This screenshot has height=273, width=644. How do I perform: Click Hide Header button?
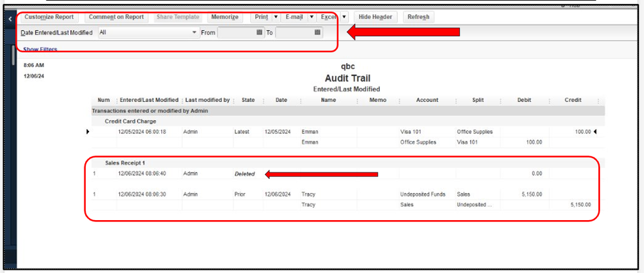pyautogui.click(x=375, y=17)
